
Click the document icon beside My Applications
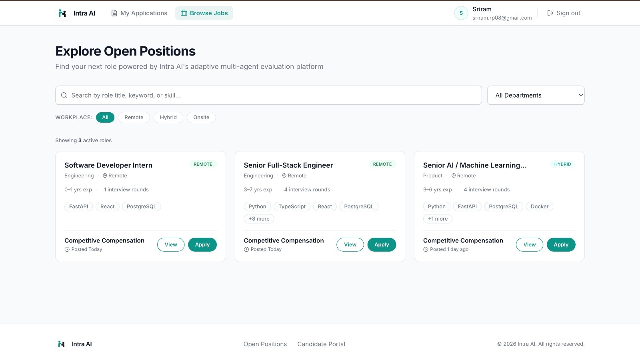114,13
